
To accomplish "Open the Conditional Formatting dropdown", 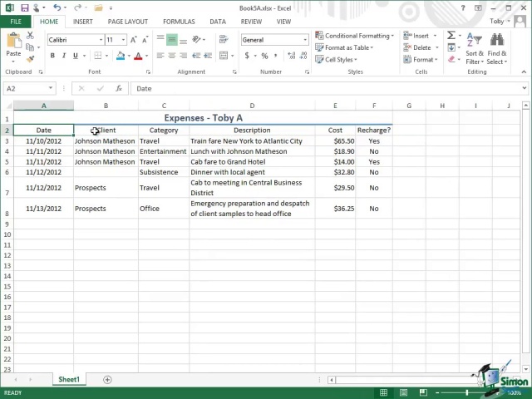I will pyautogui.click(x=355, y=36).
